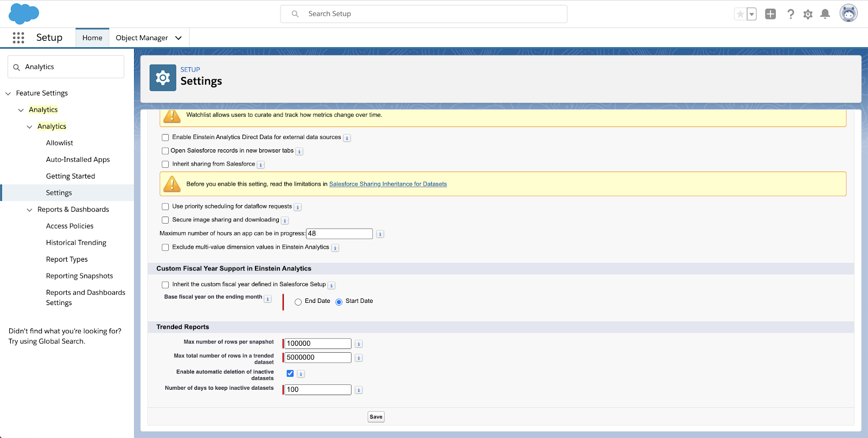Click info icon beside Secure image sharing

(x=285, y=220)
